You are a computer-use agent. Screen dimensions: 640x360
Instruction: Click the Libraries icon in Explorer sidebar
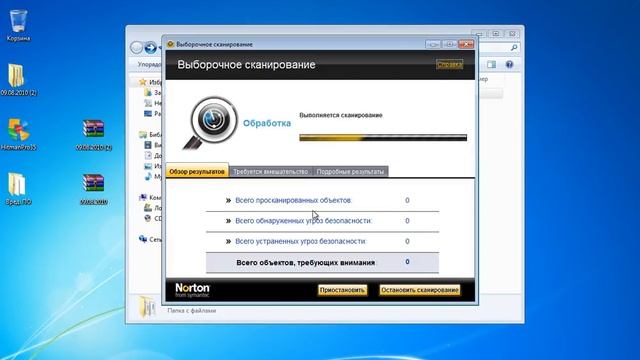[143, 135]
